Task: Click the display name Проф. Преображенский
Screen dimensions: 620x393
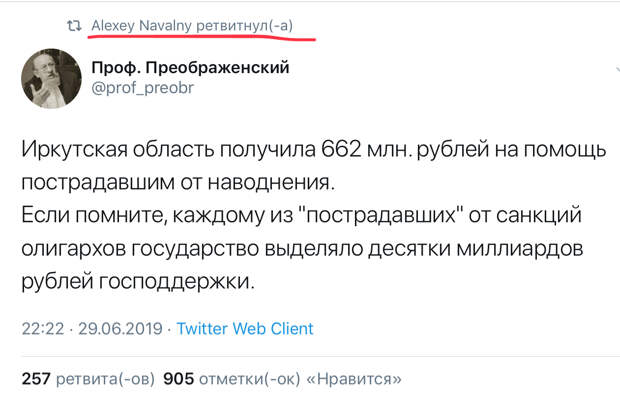Action: [x=190, y=68]
